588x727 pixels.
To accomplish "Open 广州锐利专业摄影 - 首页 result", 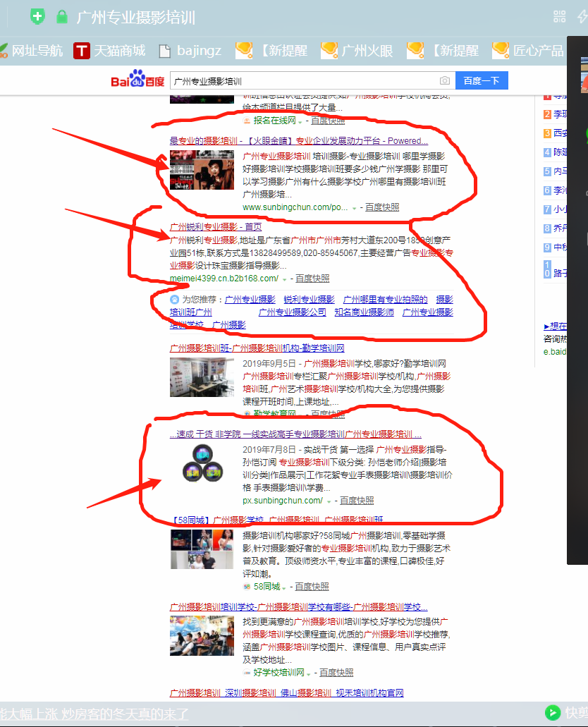I will click(x=216, y=227).
